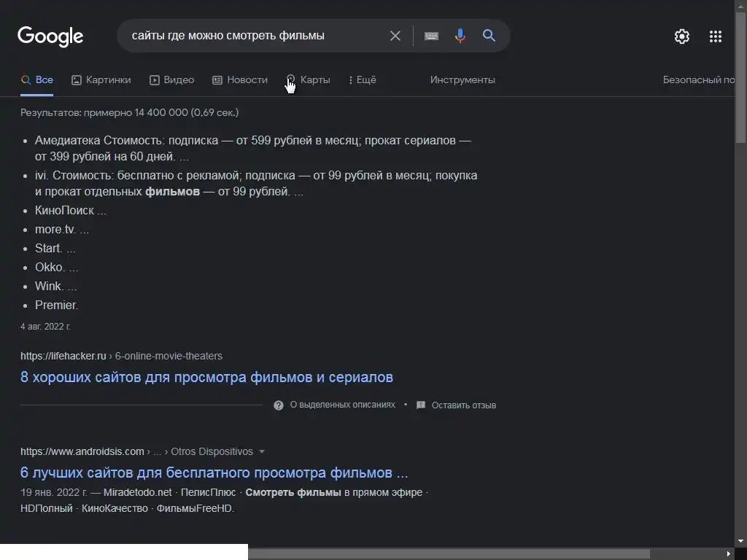747x560 pixels.
Task: Click the scrollbar down arrow
Action: [741, 540]
